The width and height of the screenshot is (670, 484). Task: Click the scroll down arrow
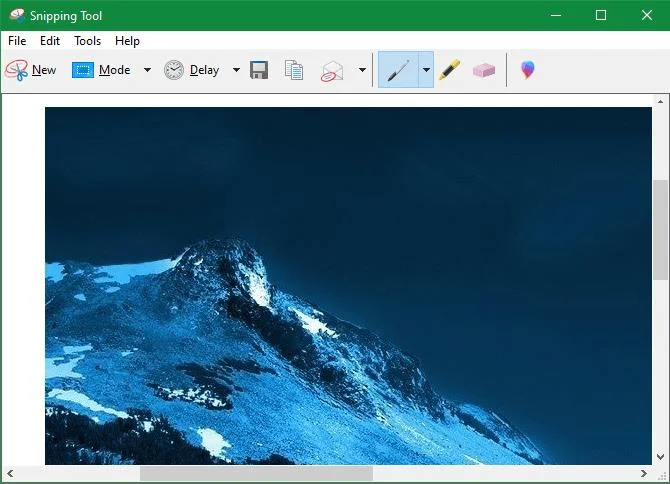(x=660, y=457)
